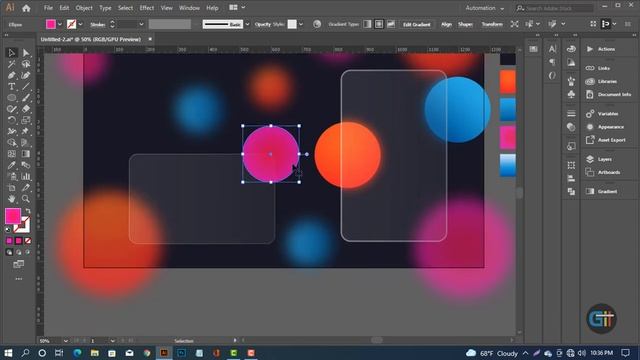Open the Symbols panel club icon
The width and height of the screenshot is (640, 360).
(x=571, y=94)
